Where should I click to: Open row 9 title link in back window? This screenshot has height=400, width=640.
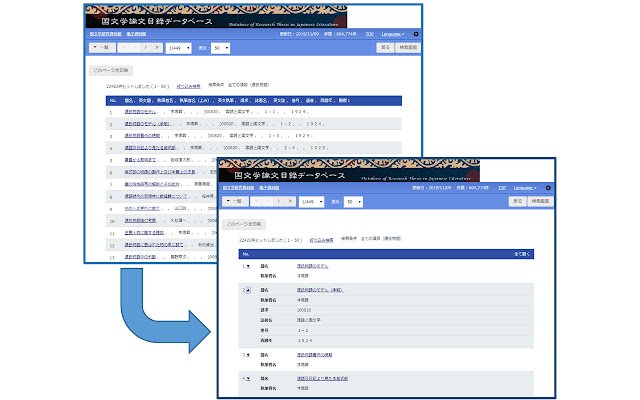click(x=142, y=209)
